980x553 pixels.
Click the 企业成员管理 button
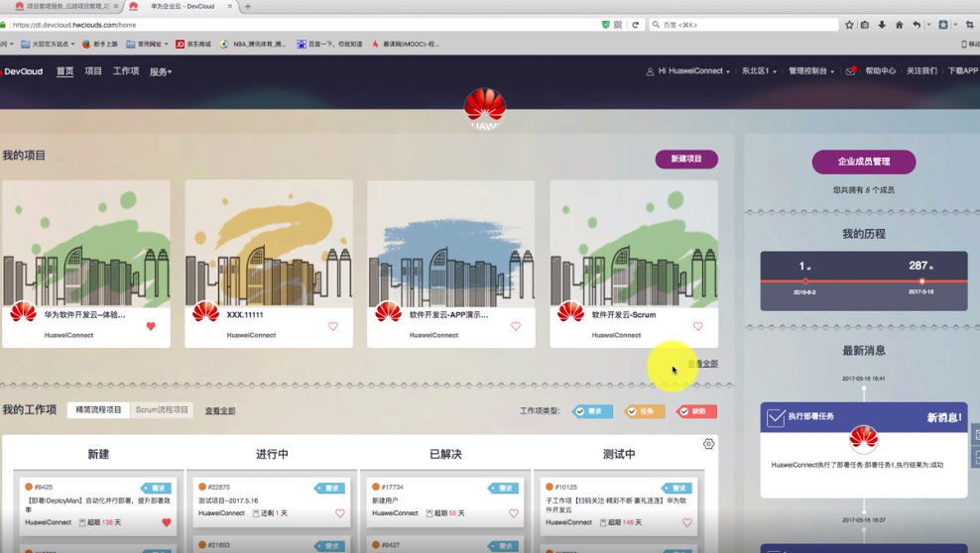coord(864,162)
